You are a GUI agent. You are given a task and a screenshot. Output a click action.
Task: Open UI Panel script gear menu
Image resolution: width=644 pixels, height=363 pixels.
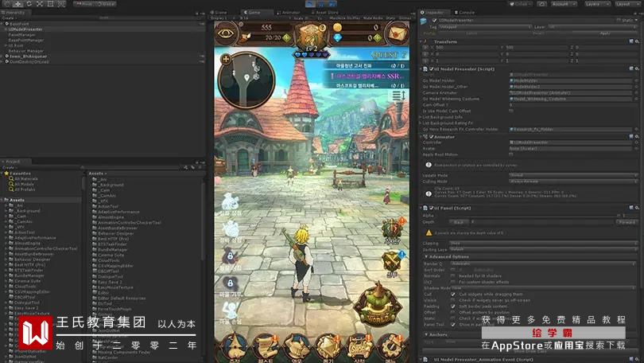pyautogui.click(x=637, y=208)
